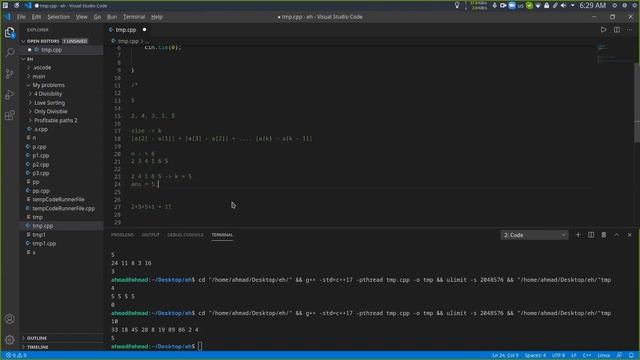Open notifications bell in status bar
Image resolution: width=640 pixels, height=360 pixels.
point(631,356)
